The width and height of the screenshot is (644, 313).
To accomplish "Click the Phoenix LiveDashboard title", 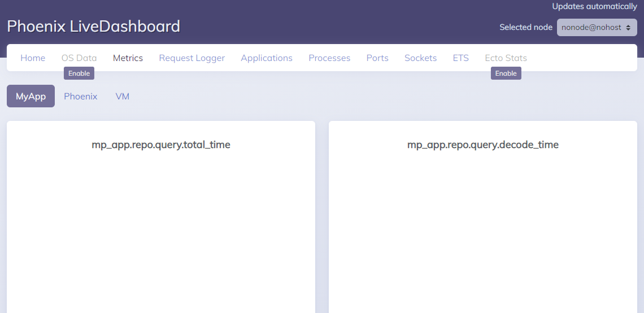I will [x=94, y=27].
